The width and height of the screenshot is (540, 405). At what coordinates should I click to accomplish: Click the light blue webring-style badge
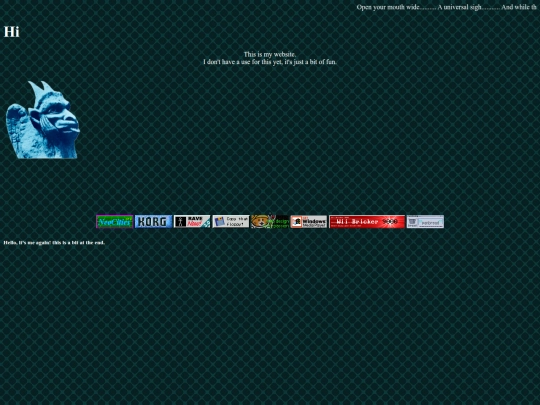[425, 221]
